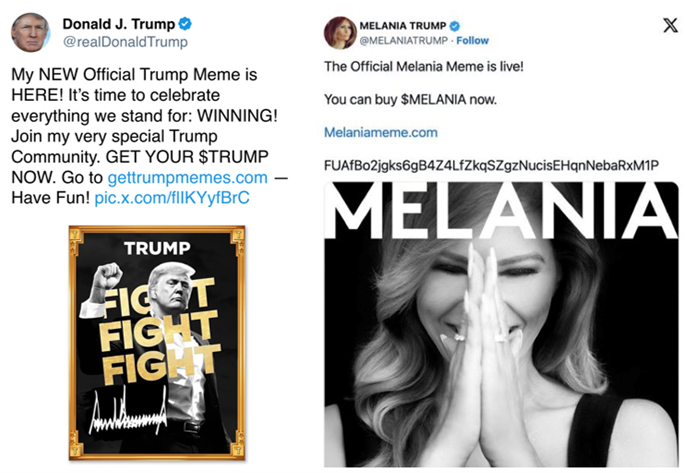
Task: Click the @MELANIATRUMP handle
Action: (x=404, y=41)
